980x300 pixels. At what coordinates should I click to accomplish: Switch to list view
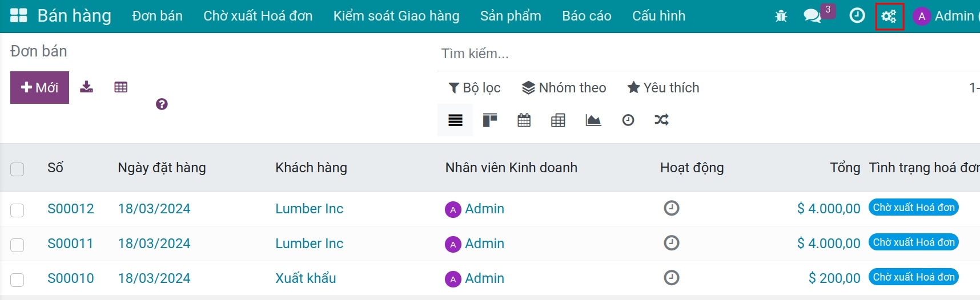(x=455, y=120)
